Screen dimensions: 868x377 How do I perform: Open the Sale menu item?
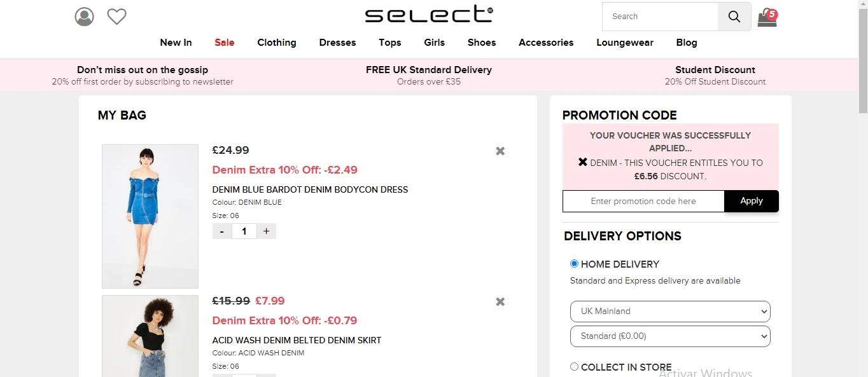[x=225, y=43]
